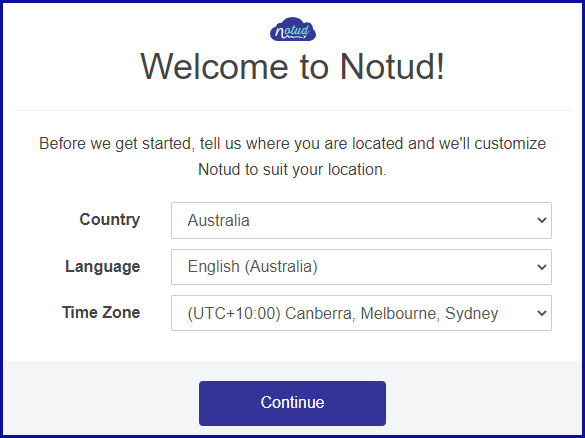
Task: Select the '(UTC+10:00) Canberra, Melbourne, Sydney' value text
Action: tap(343, 313)
